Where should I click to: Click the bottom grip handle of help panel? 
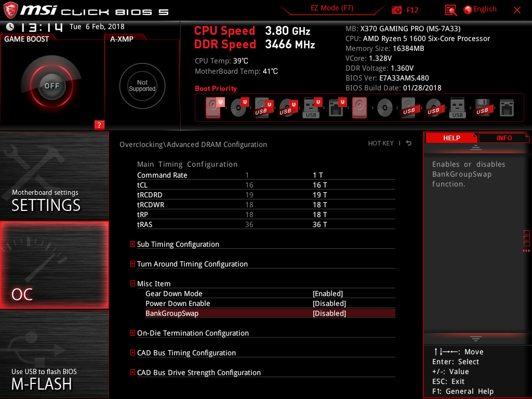coord(476,339)
